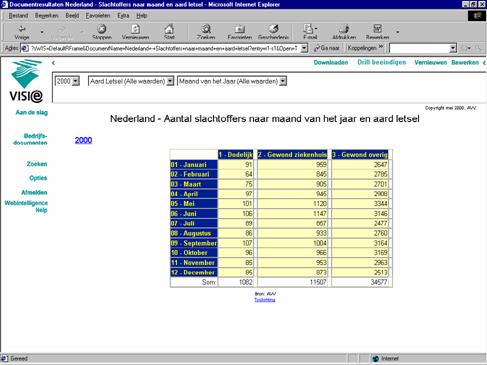Select the 11 - November row header
487x365 pixels.
194,263
